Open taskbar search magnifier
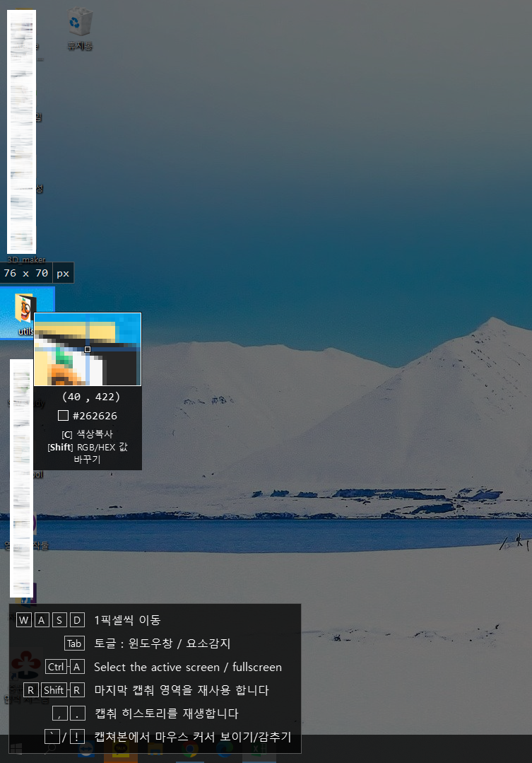Viewport: 532px width, 763px height. tap(51, 750)
